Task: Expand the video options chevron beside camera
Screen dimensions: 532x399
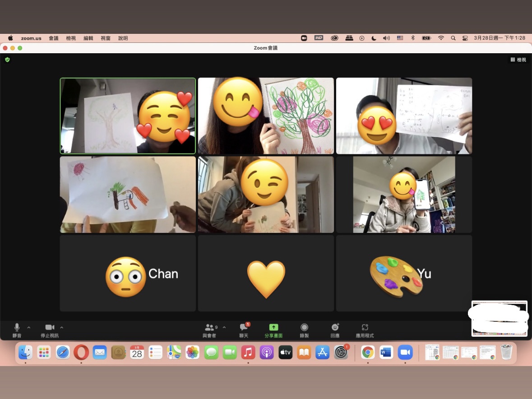Action: [62, 327]
